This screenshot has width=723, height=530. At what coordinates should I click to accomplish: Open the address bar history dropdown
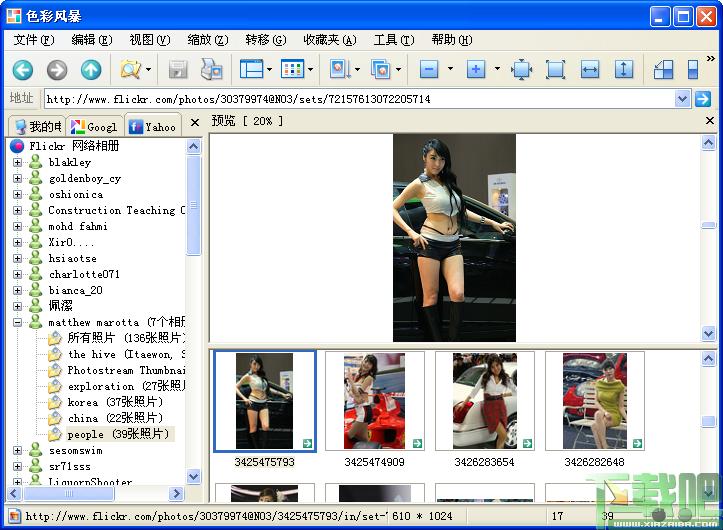[682, 99]
